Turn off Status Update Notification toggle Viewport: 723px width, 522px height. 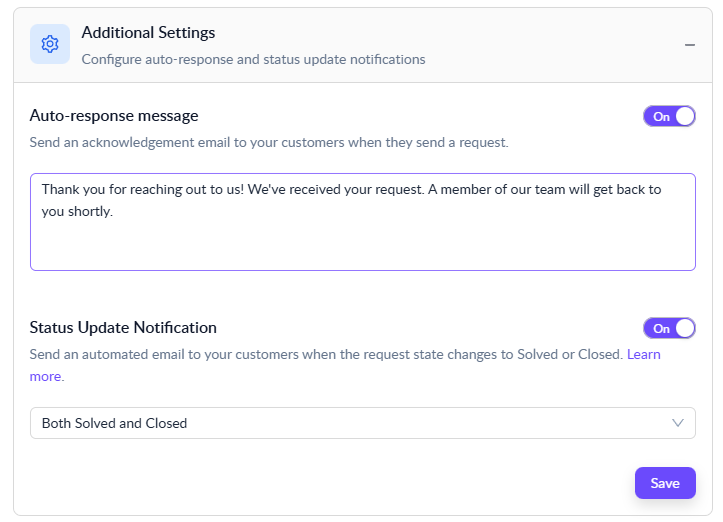668,328
